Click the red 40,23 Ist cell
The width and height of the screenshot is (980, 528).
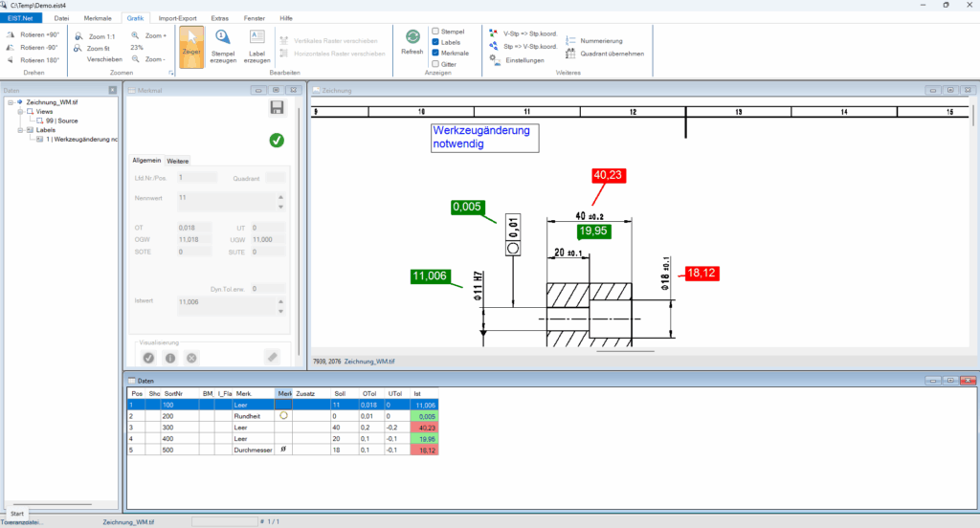point(424,428)
